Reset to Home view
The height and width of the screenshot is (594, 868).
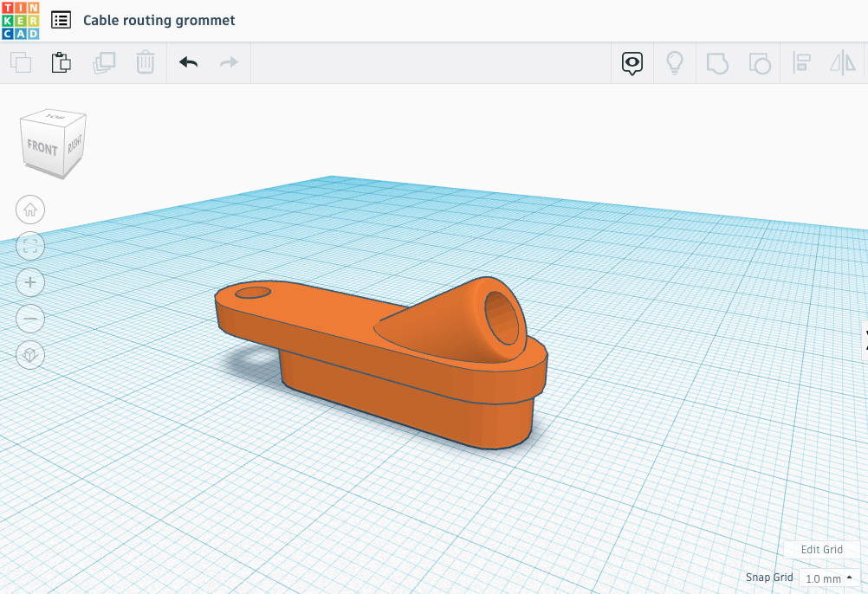point(30,209)
